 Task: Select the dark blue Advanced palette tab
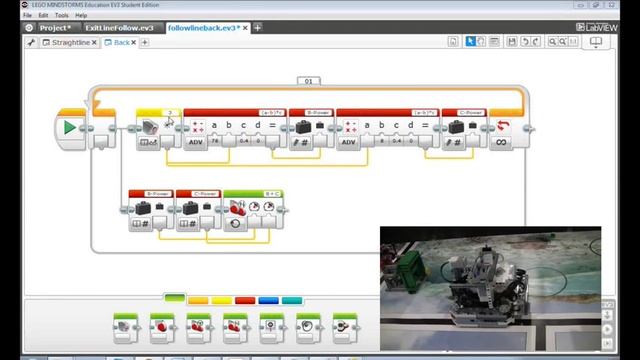point(269,301)
